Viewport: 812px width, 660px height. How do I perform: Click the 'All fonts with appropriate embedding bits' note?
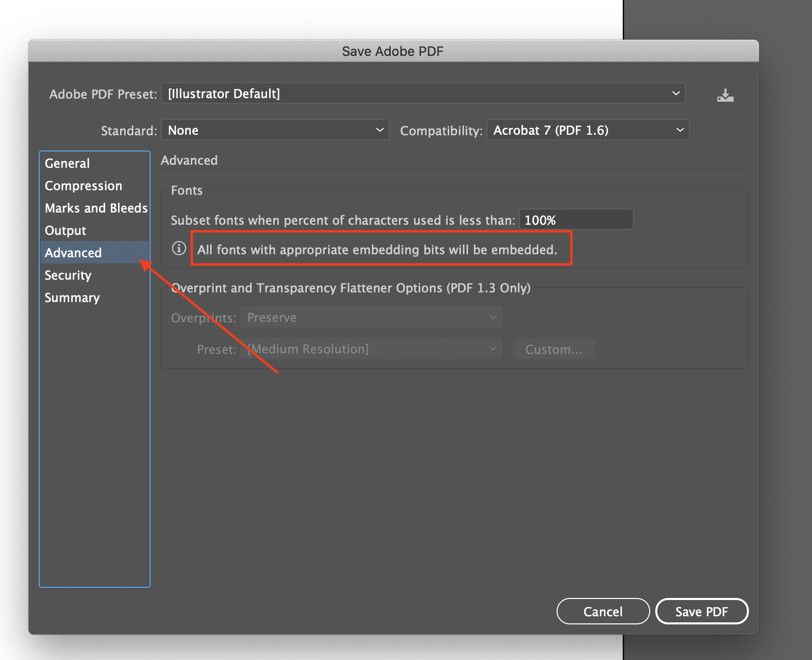pos(377,250)
